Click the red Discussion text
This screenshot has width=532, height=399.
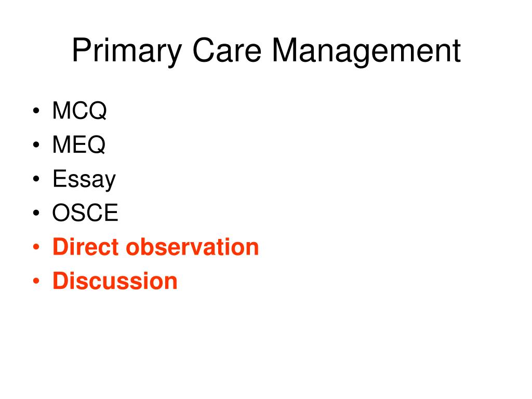115,281
